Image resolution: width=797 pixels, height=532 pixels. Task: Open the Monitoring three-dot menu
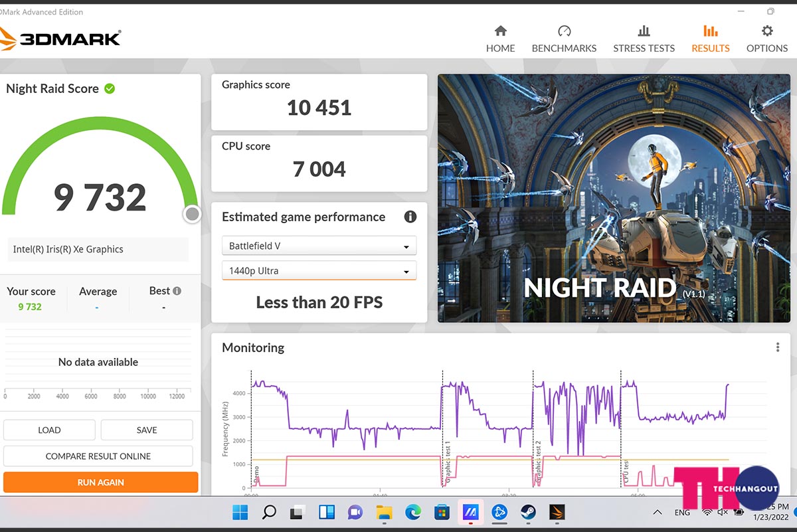[x=778, y=347]
